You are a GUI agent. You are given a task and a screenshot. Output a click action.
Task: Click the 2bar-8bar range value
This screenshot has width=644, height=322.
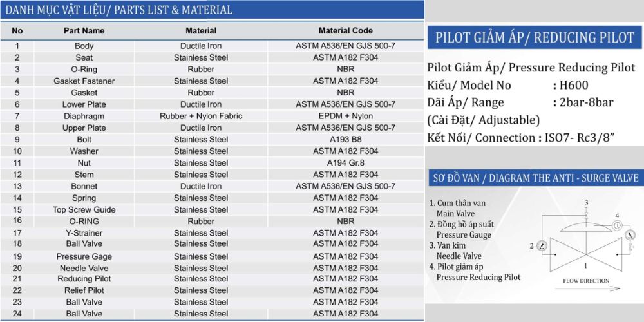[x=587, y=102]
